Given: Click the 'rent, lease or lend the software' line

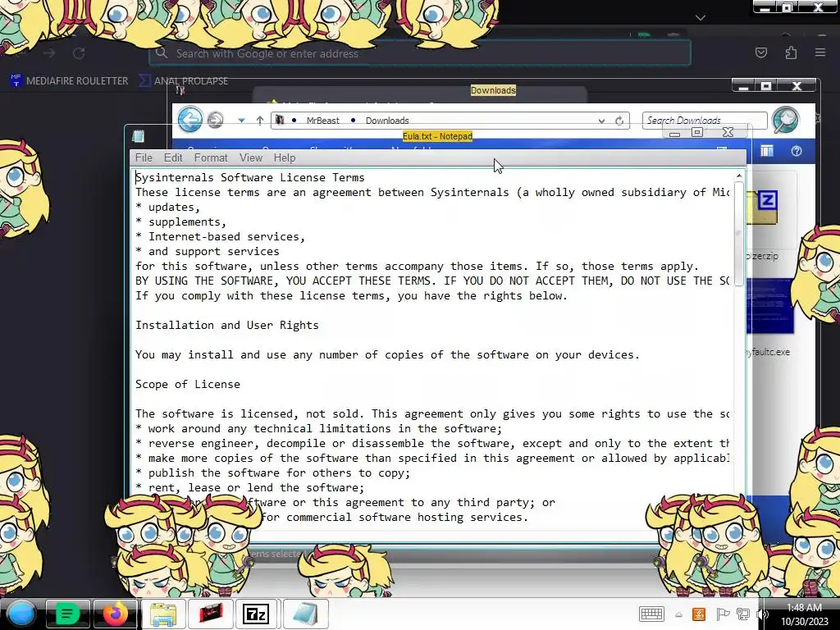Looking at the screenshot, I should (250, 487).
